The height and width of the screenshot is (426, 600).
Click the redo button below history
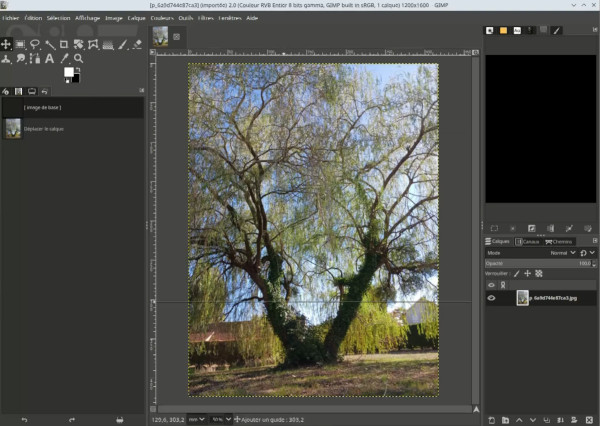click(72, 420)
